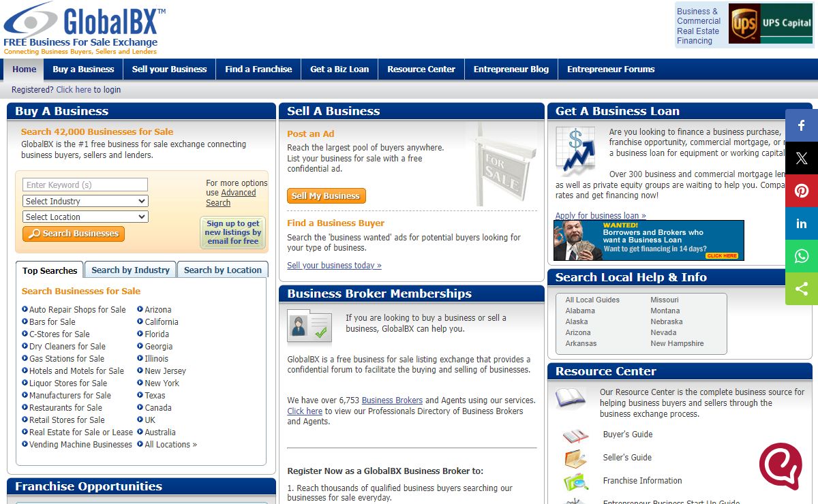The height and width of the screenshot is (504, 818).
Task: Switch to Search by Industry tab
Action: pyautogui.click(x=130, y=270)
